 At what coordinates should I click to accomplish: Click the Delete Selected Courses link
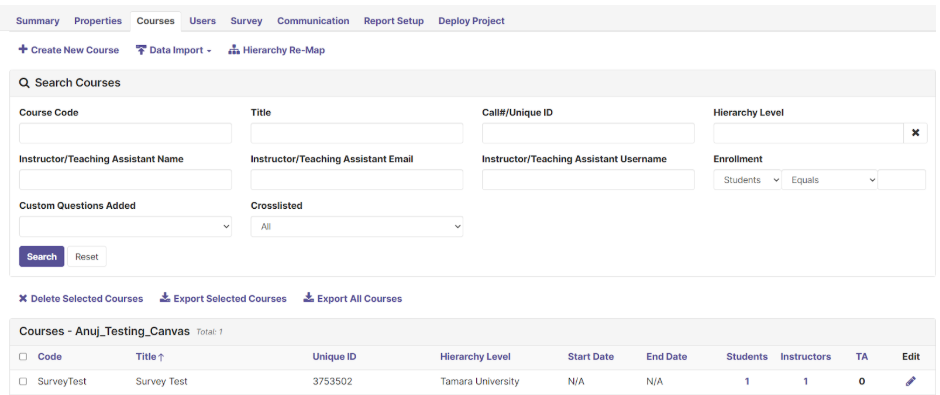pos(81,298)
